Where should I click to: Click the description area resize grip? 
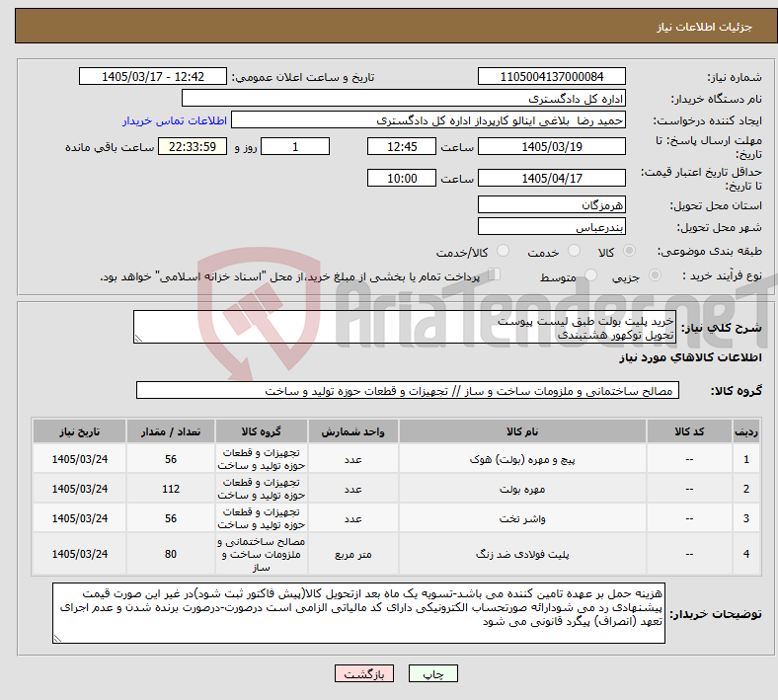(138, 339)
